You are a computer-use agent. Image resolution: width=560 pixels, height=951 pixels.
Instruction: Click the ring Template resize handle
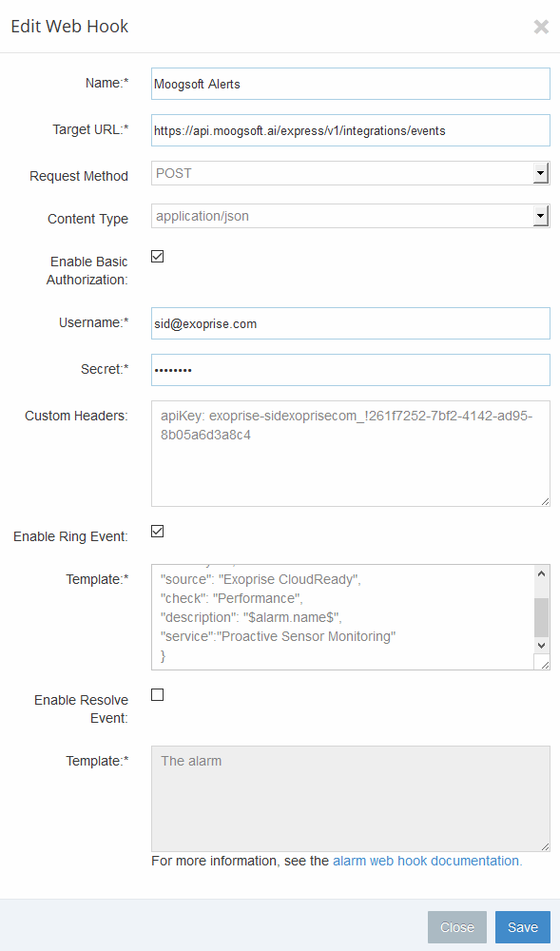click(x=545, y=665)
